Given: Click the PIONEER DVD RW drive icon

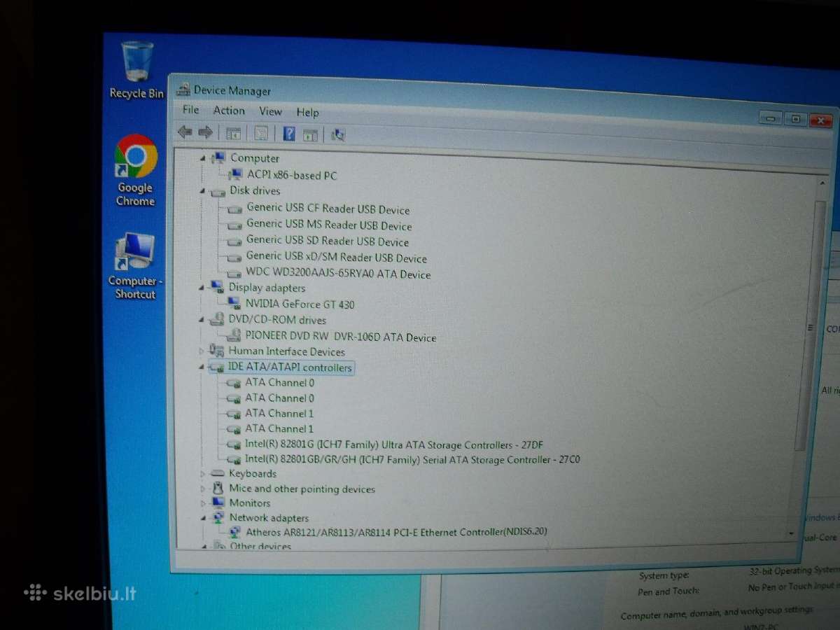Looking at the screenshot, I should 234,336.
